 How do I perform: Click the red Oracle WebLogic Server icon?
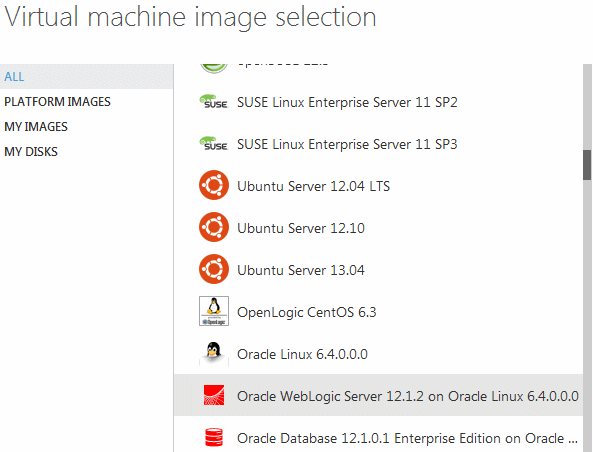(214, 395)
